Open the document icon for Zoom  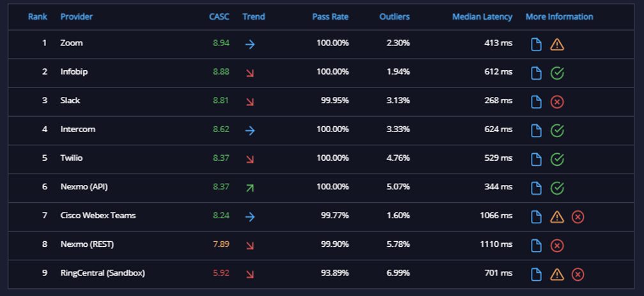point(536,44)
